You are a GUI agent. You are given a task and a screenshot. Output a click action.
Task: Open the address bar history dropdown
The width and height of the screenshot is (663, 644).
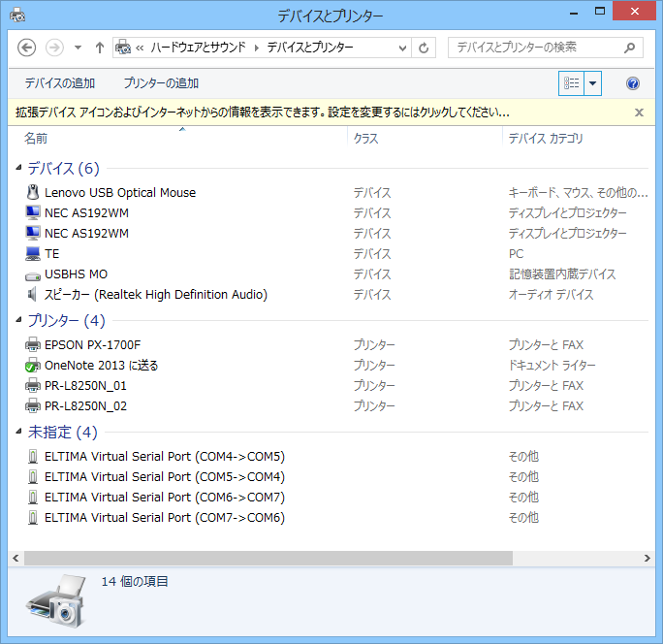point(402,48)
